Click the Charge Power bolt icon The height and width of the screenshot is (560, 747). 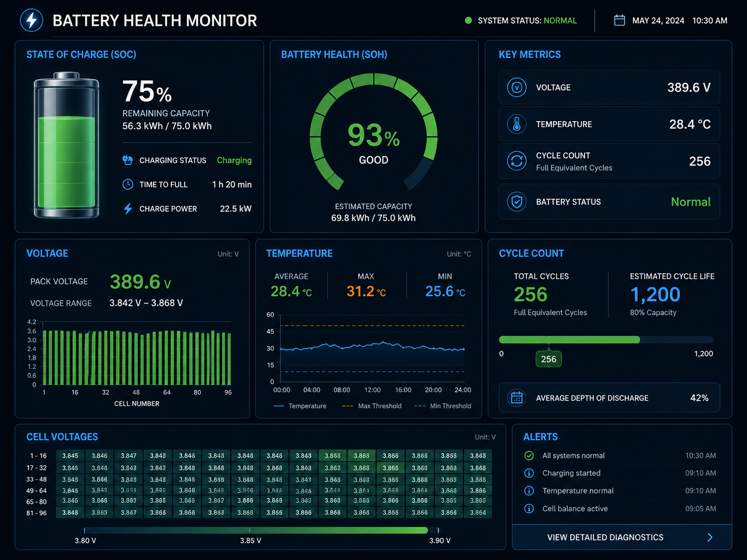pos(127,208)
